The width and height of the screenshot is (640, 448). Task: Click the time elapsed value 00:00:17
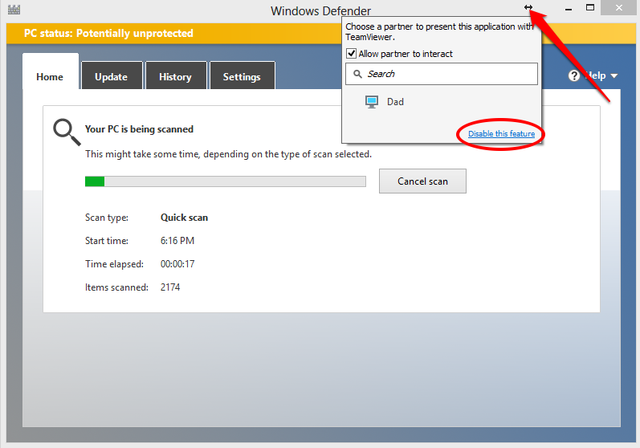177,264
